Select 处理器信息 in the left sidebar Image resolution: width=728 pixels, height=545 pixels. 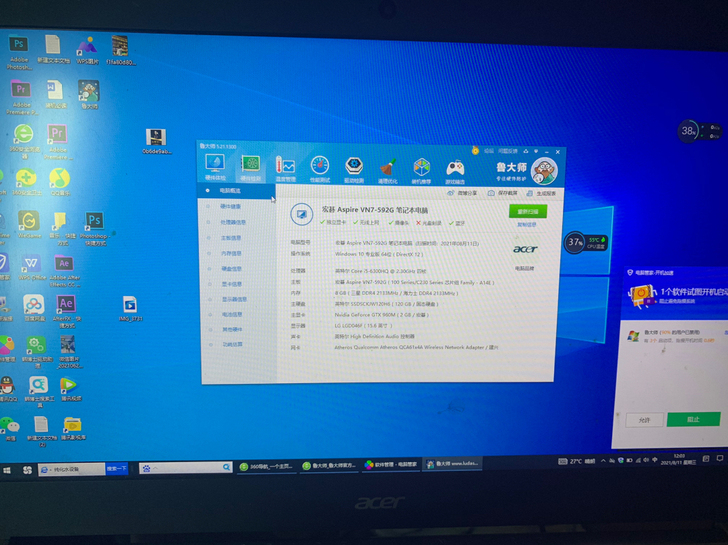click(232, 222)
